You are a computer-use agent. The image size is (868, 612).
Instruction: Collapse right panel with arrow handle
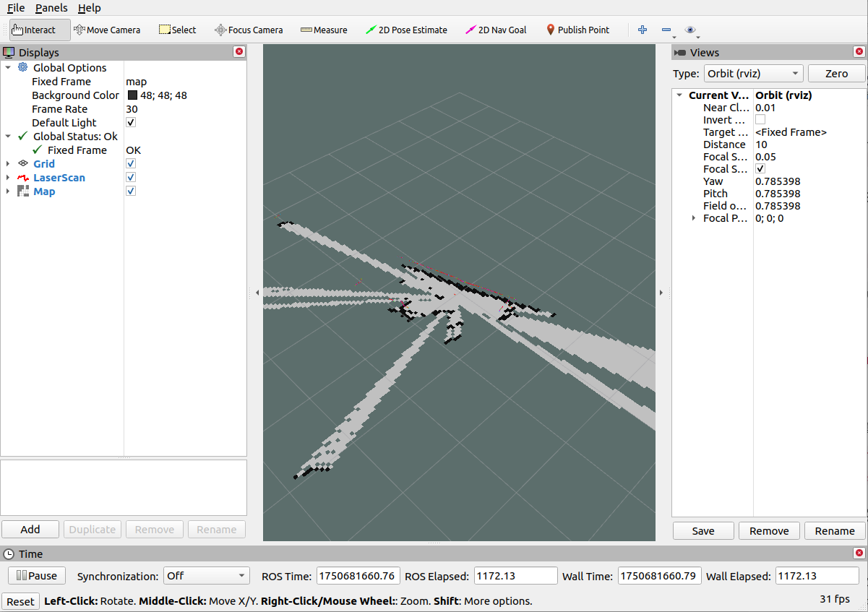pos(661,292)
